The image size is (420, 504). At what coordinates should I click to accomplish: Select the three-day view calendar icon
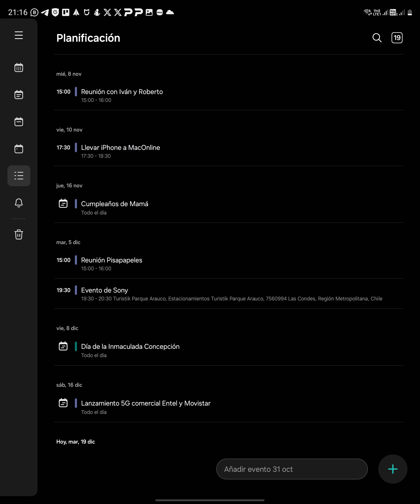tap(19, 122)
